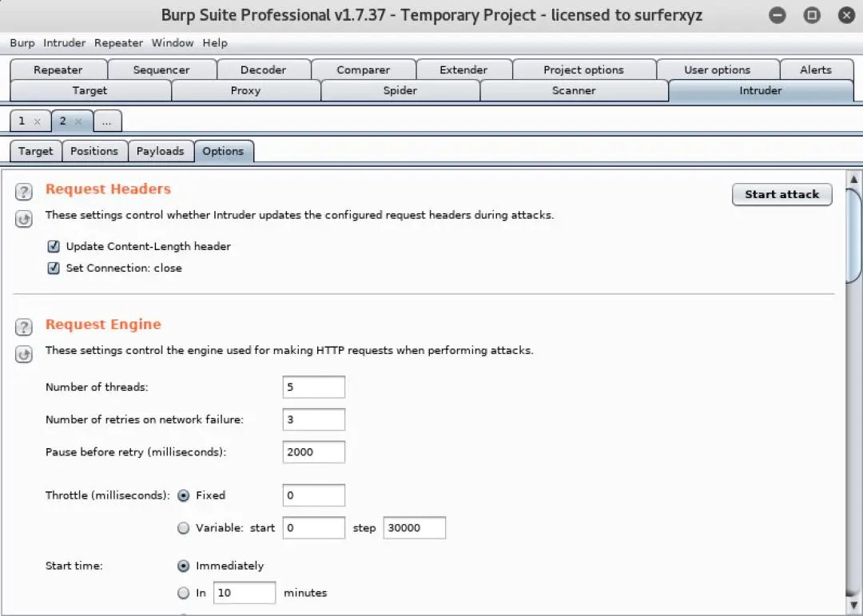This screenshot has width=863, height=616.
Task: Close Intruder attack tab 2
Action: [78, 121]
